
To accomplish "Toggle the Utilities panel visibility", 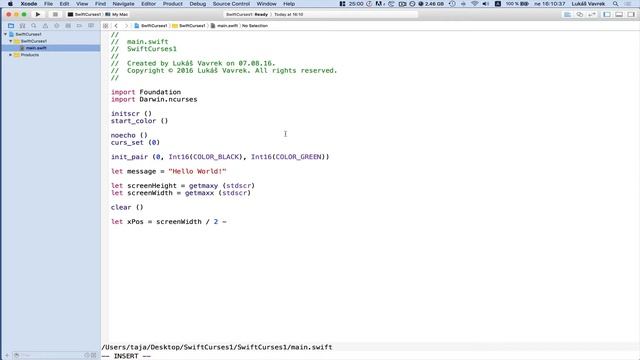I will coord(631,14).
